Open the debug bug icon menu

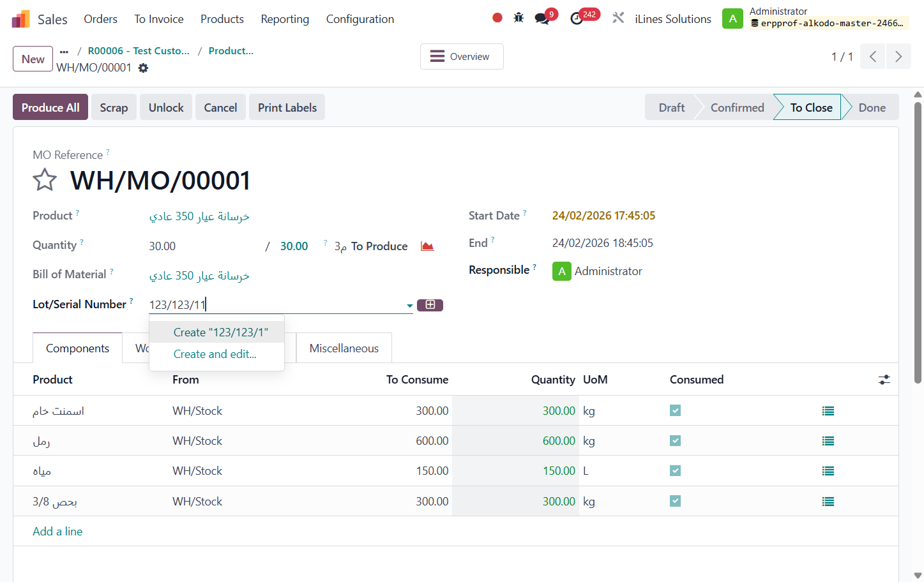pyautogui.click(x=519, y=18)
